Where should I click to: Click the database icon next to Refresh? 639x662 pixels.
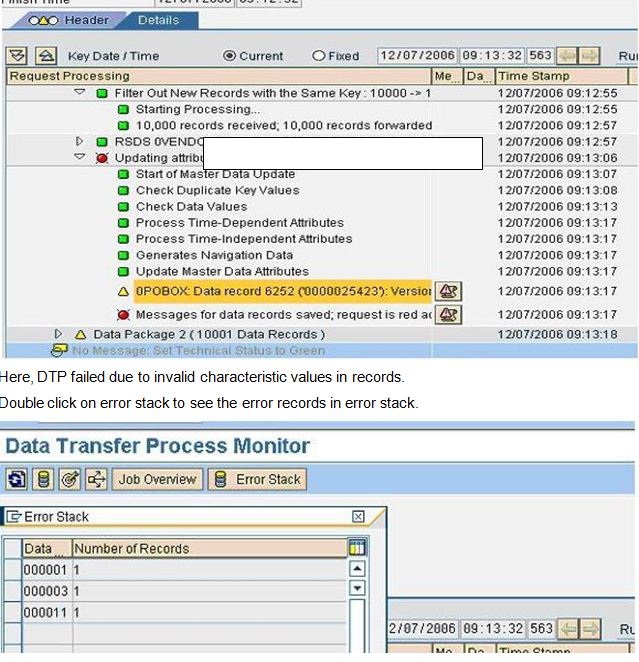click(x=43, y=480)
